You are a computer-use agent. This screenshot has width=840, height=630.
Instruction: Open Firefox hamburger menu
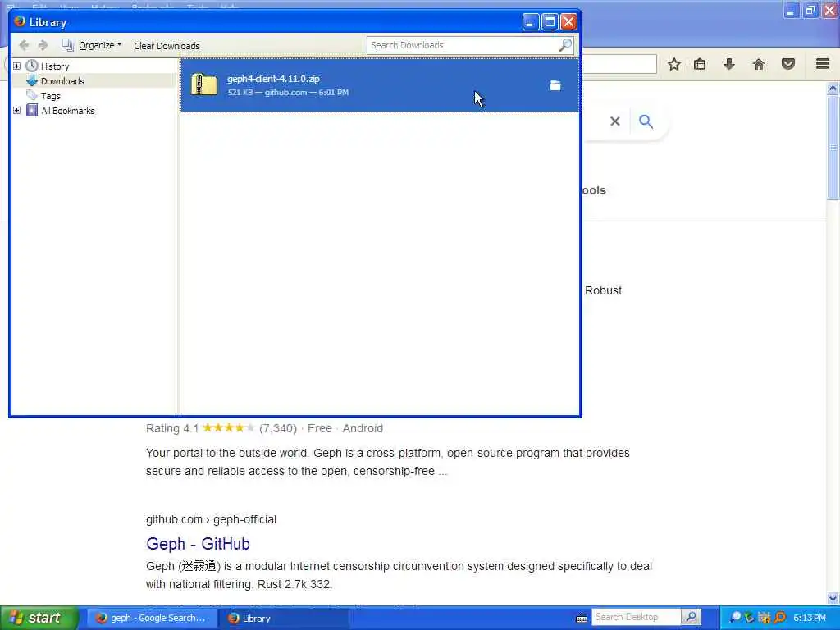point(823,64)
